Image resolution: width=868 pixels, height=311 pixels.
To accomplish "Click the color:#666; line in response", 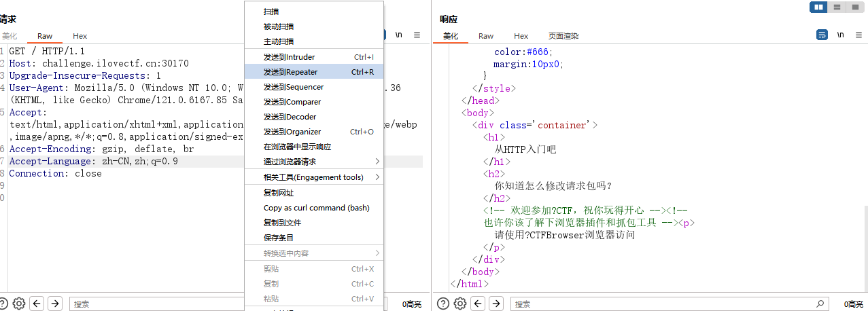I will (523, 52).
